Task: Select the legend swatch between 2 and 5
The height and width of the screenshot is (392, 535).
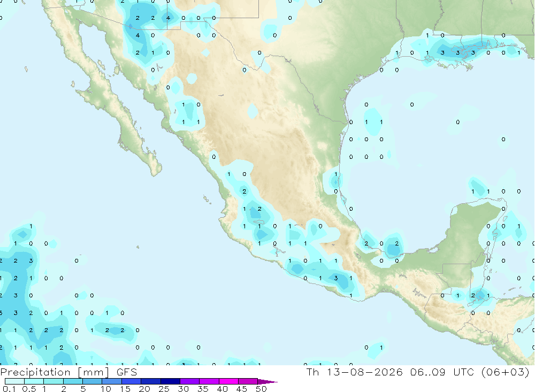Action: (x=73, y=381)
